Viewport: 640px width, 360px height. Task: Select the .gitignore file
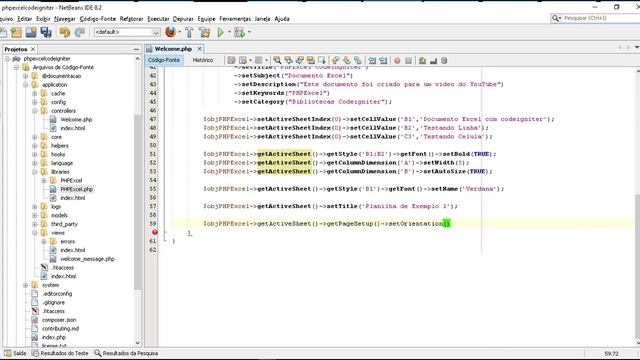(x=53, y=302)
